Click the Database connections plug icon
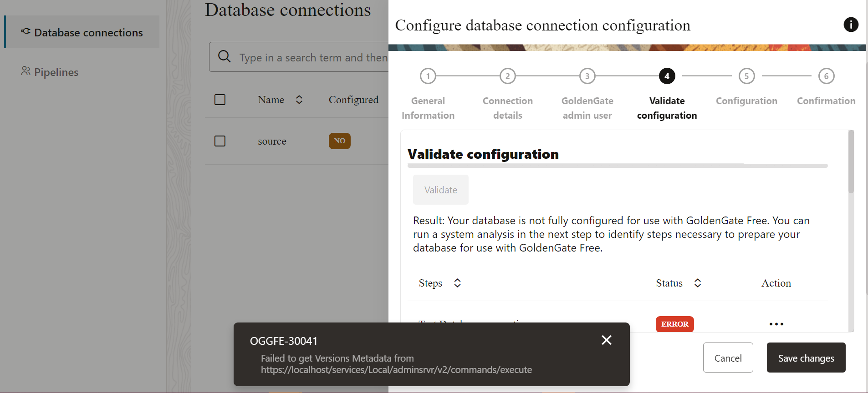 point(26,31)
